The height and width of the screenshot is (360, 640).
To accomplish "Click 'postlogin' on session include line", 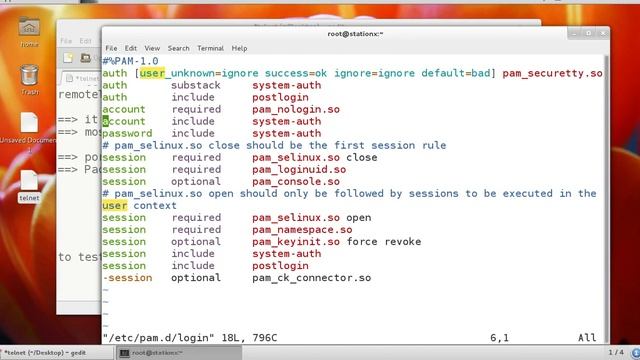I will click(280, 266).
